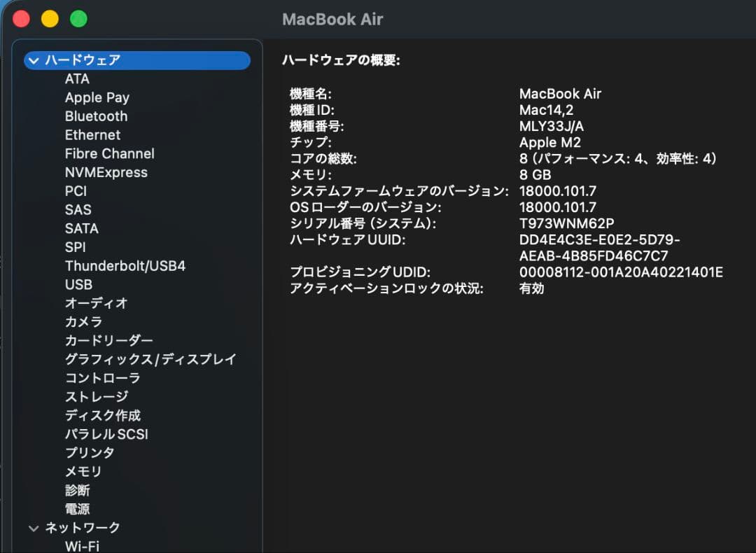This screenshot has height=553, width=756.
Task: Open オーディオ information
Action: pos(97,303)
